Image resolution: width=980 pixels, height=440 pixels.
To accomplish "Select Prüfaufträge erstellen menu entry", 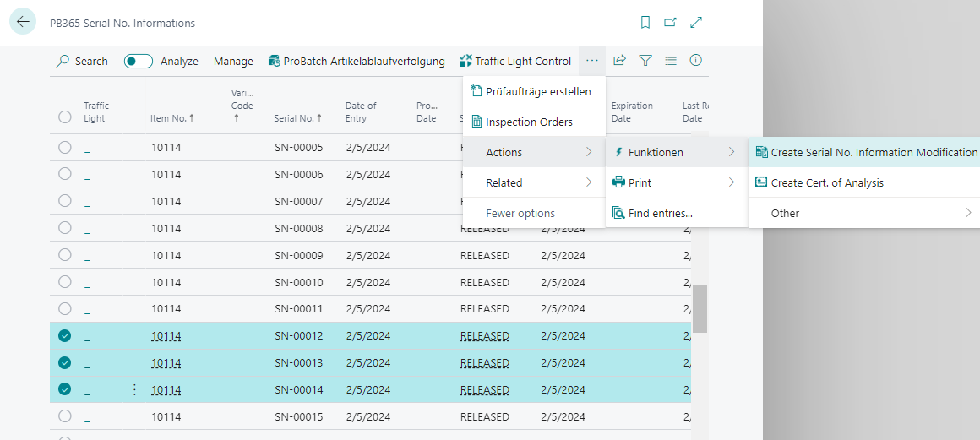I will click(x=535, y=91).
